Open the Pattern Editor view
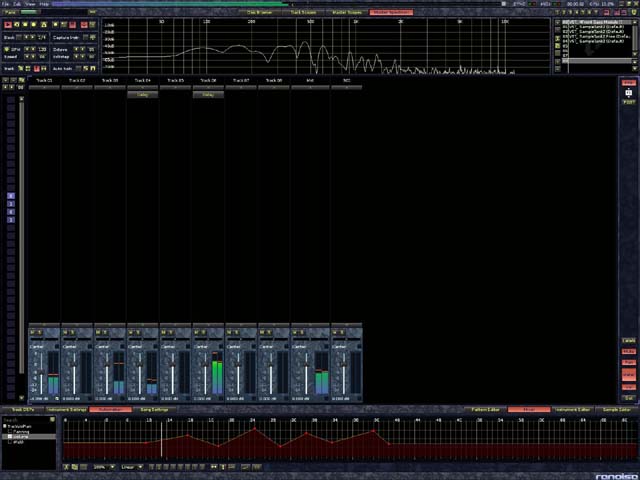This screenshot has height=480, width=640. pyautogui.click(x=488, y=410)
